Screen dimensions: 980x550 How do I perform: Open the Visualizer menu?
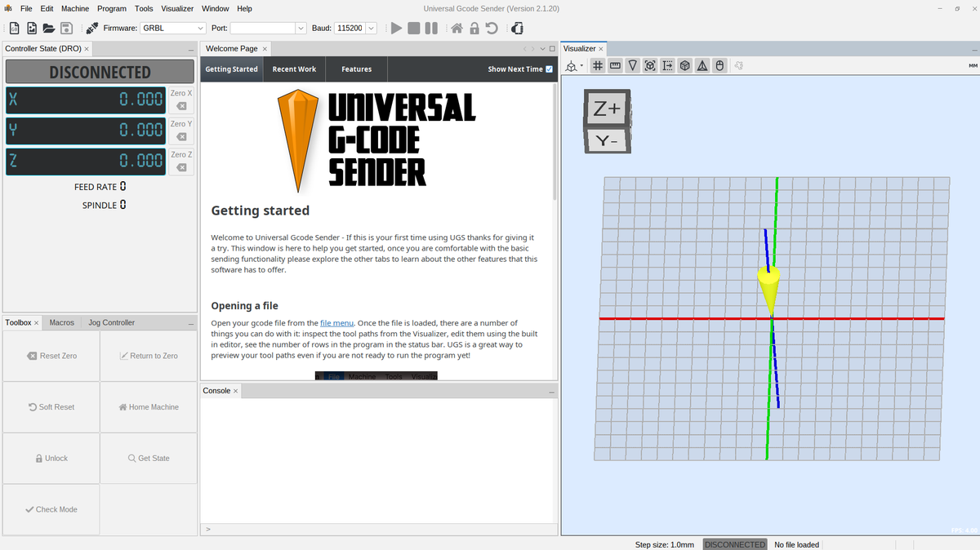pyautogui.click(x=177, y=8)
